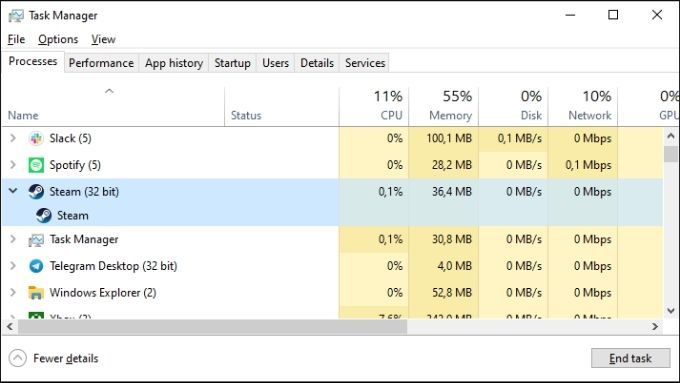Click the Telegram Desktop icon
Viewport: 680px width, 383px height.
point(36,266)
